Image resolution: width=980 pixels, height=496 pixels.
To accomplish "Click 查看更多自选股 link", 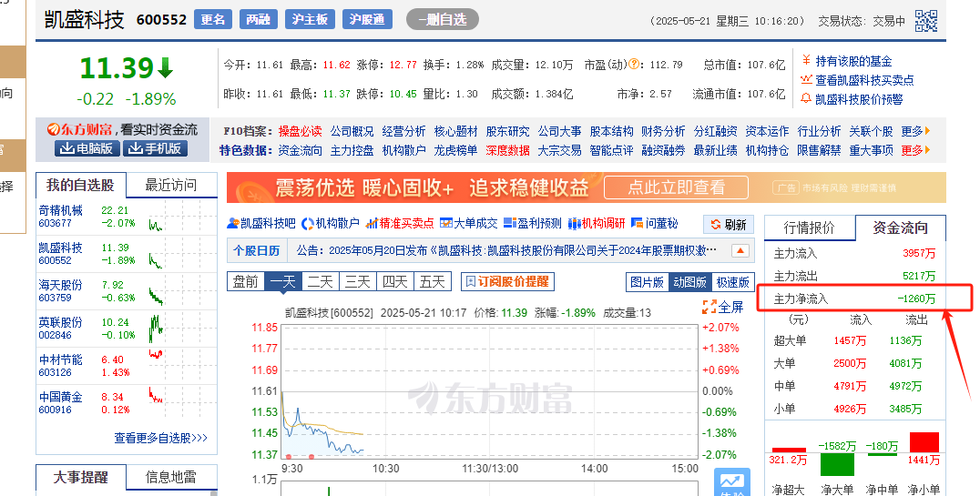I will 160,438.
